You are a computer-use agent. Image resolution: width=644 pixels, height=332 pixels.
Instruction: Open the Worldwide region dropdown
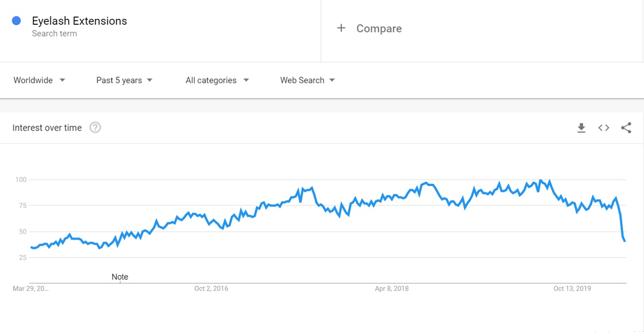coord(39,80)
